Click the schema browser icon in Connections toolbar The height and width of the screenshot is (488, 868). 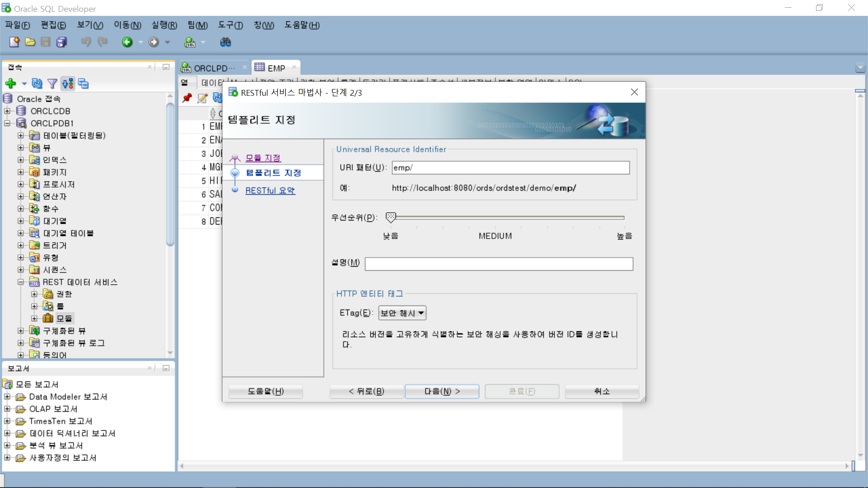[68, 83]
